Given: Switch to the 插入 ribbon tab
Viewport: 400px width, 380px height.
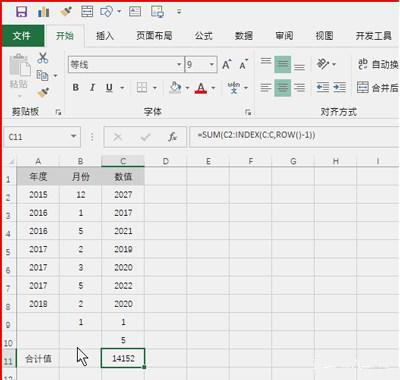Looking at the screenshot, I should coord(105,36).
